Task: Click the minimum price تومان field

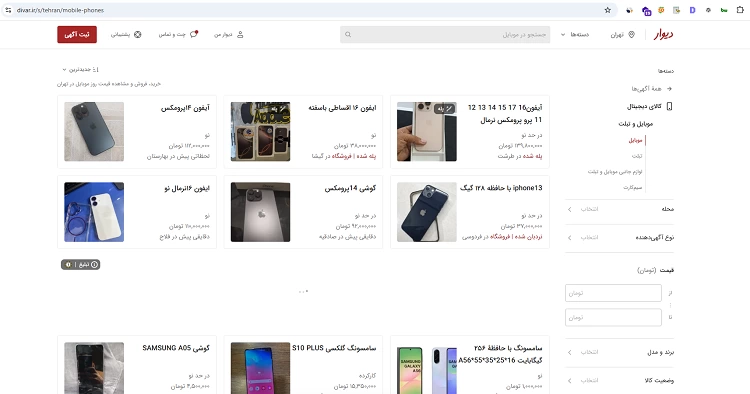Action: (613, 293)
